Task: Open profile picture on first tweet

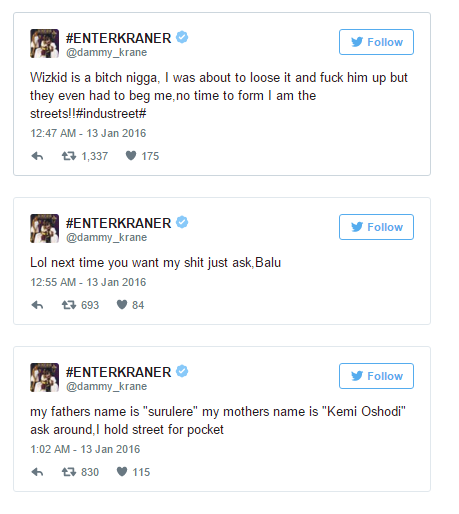Action: (x=45, y=43)
